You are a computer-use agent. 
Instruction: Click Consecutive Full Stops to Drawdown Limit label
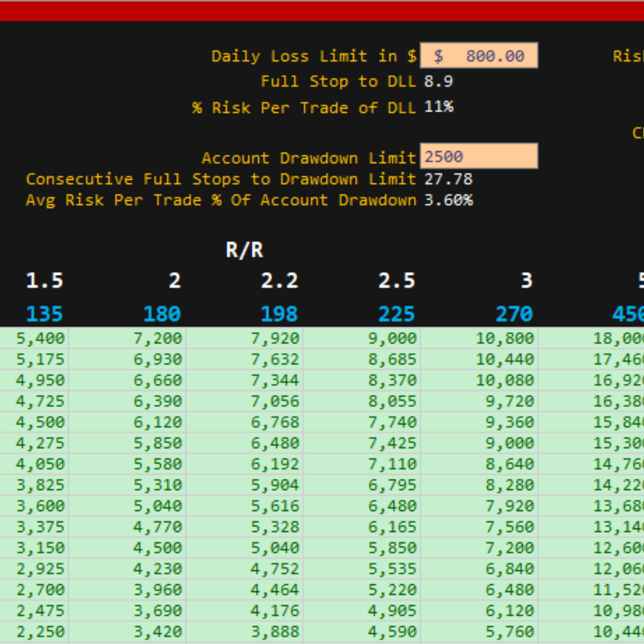(x=221, y=179)
